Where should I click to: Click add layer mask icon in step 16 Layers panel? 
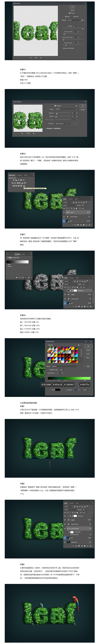click(x=78, y=225)
